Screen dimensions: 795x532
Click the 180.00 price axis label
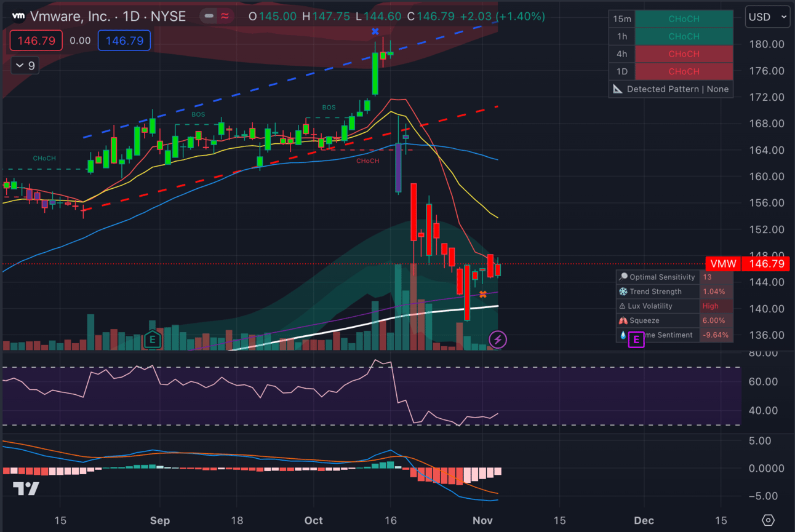pos(767,44)
